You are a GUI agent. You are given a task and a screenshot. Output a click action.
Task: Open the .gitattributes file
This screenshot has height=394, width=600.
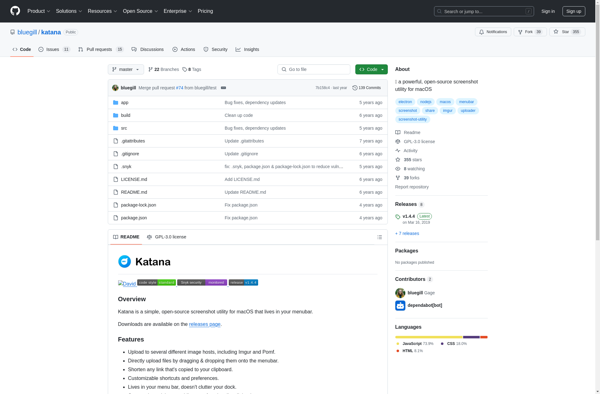133,141
